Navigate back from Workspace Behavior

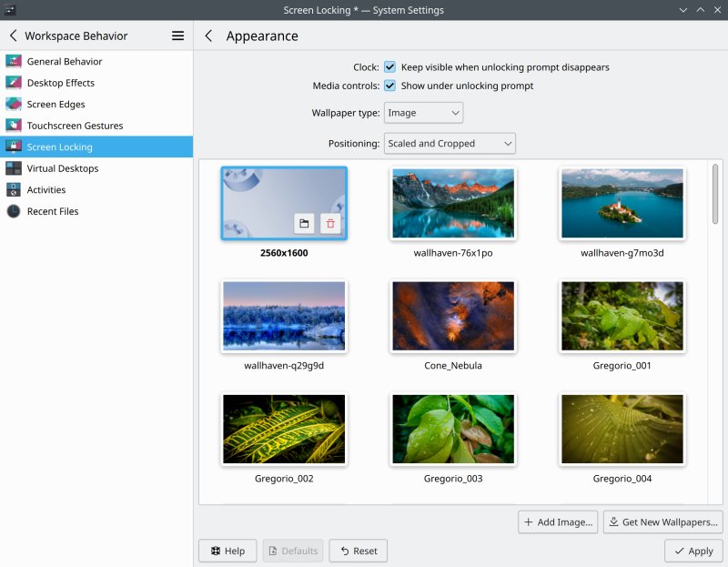point(13,35)
